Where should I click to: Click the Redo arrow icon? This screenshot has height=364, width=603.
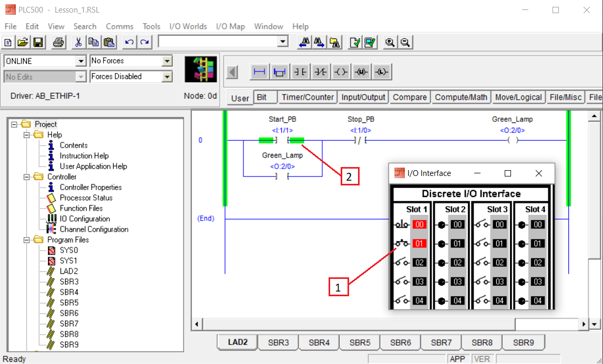click(x=145, y=42)
